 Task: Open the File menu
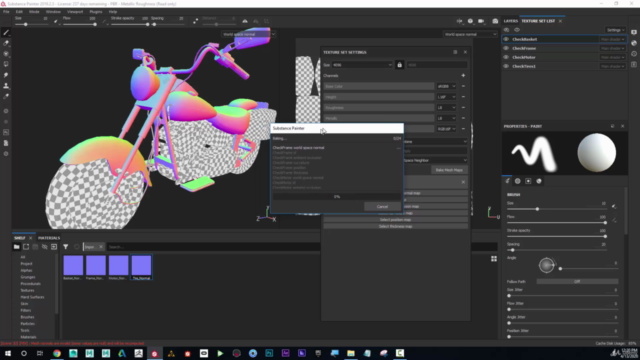(x=6, y=12)
